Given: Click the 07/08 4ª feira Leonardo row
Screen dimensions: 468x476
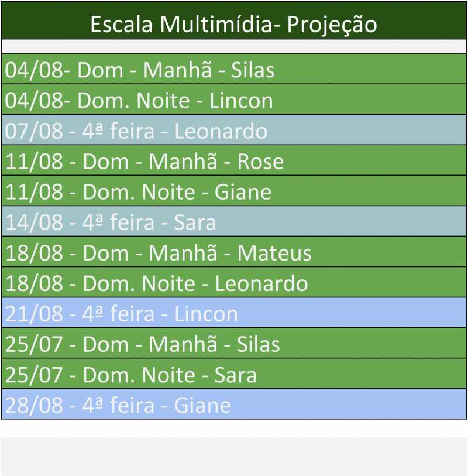Looking at the screenshot, I should [x=234, y=131].
